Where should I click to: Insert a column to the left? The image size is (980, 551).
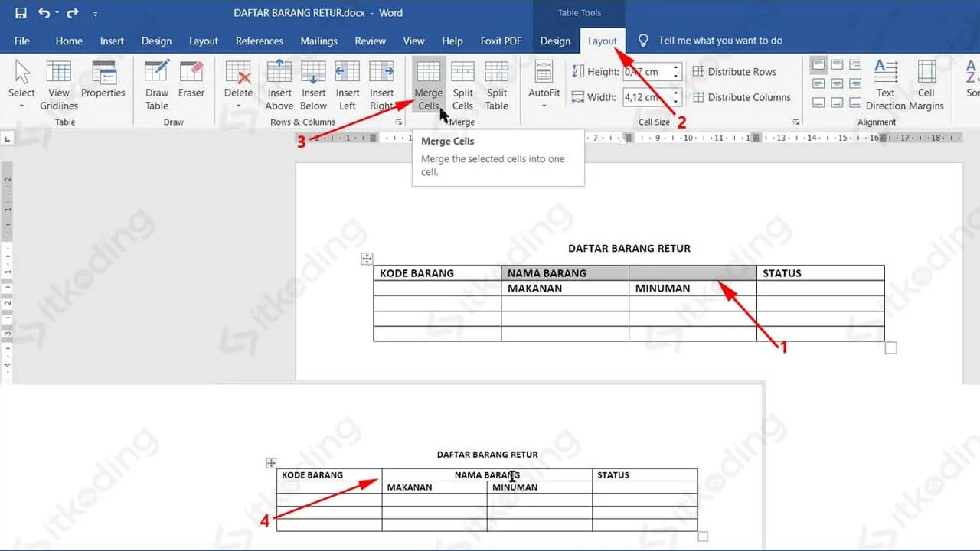click(348, 86)
